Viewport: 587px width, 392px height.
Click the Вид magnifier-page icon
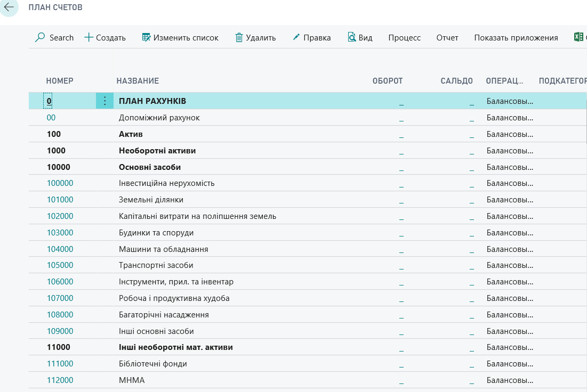(352, 38)
